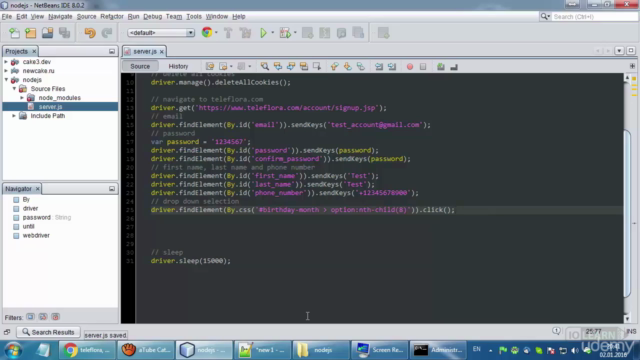Click the Debug Project icon
Image resolution: width=640 pixels, height=360 pixels.
(285, 33)
